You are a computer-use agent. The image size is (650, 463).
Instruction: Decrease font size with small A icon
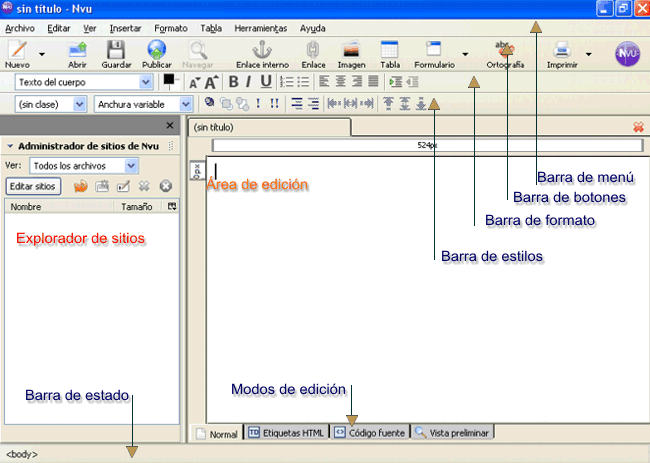pyautogui.click(x=194, y=82)
